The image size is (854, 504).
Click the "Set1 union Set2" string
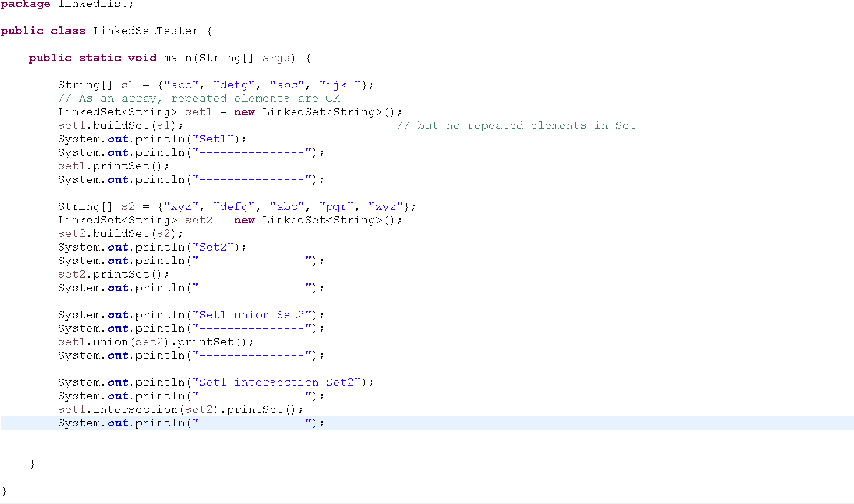[251, 315]
